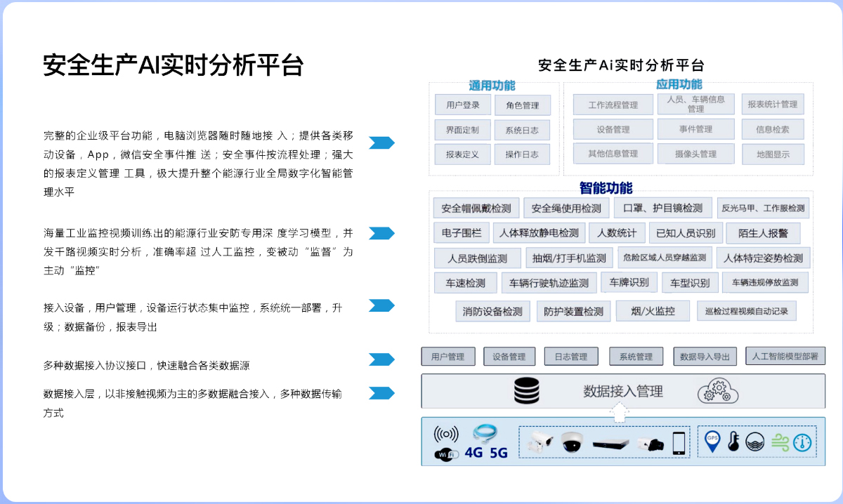Click the GPS location pin icon
The height and width of the screenshot is (504, 843).
click(712, 442)
